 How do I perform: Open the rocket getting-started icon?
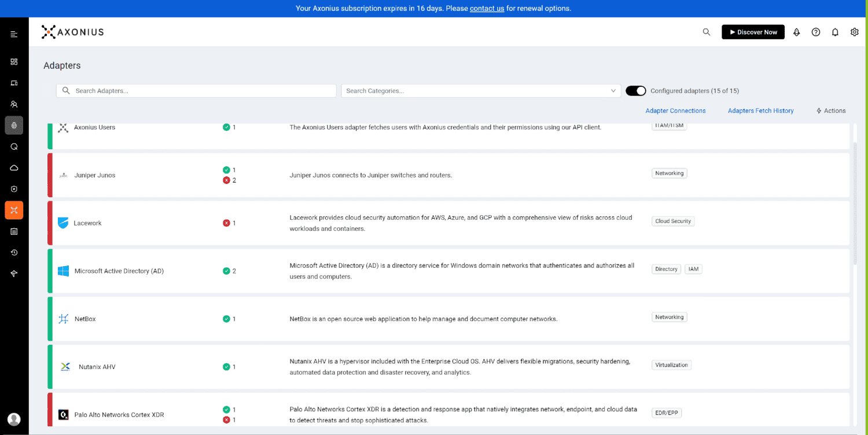(x=796, y=32)
